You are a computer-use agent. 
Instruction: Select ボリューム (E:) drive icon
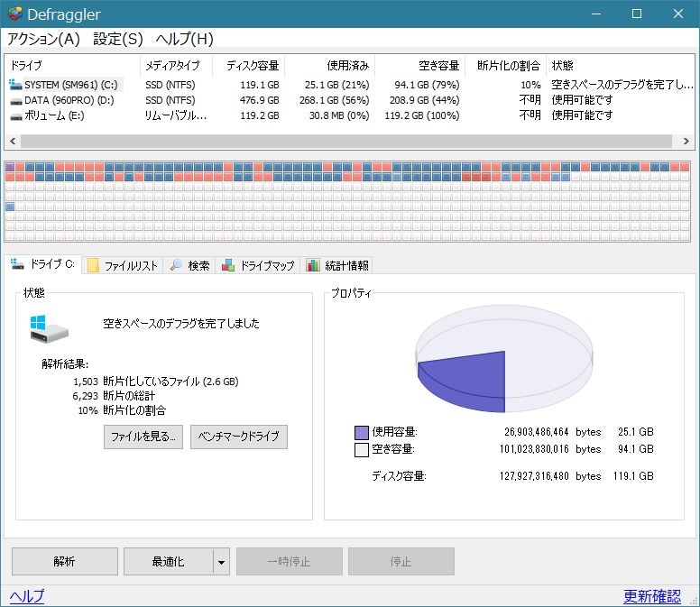click(15, 116)
